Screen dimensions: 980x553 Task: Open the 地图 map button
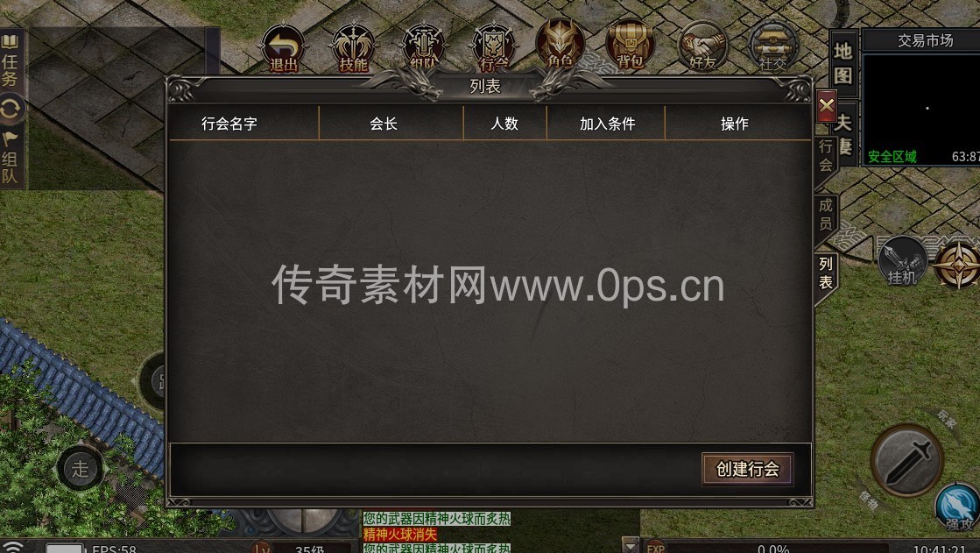(843, 63)
